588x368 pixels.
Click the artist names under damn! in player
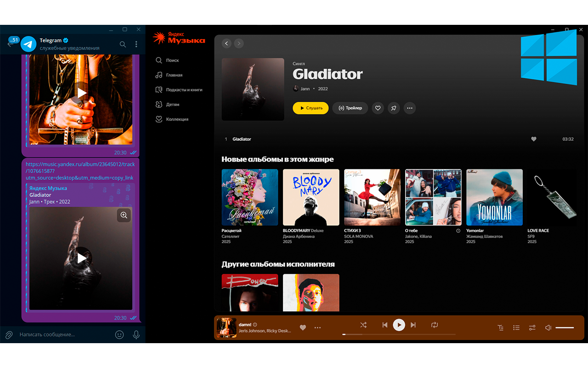pos(265,331)
